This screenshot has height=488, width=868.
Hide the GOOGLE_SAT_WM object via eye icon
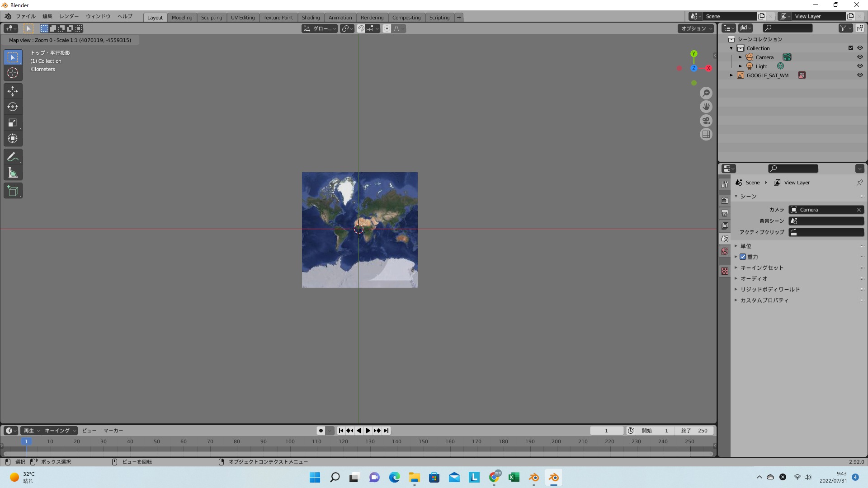[x=860, y=75]
